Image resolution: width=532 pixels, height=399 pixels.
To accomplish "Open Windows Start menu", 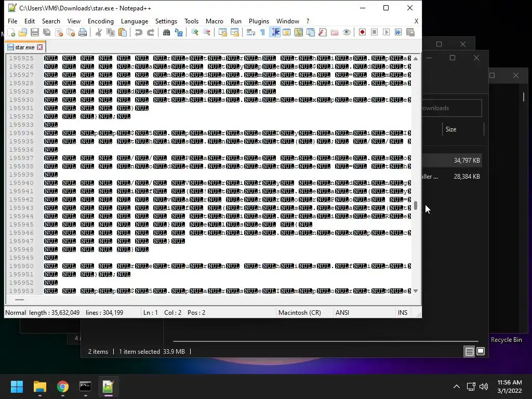I will point(17,387).
